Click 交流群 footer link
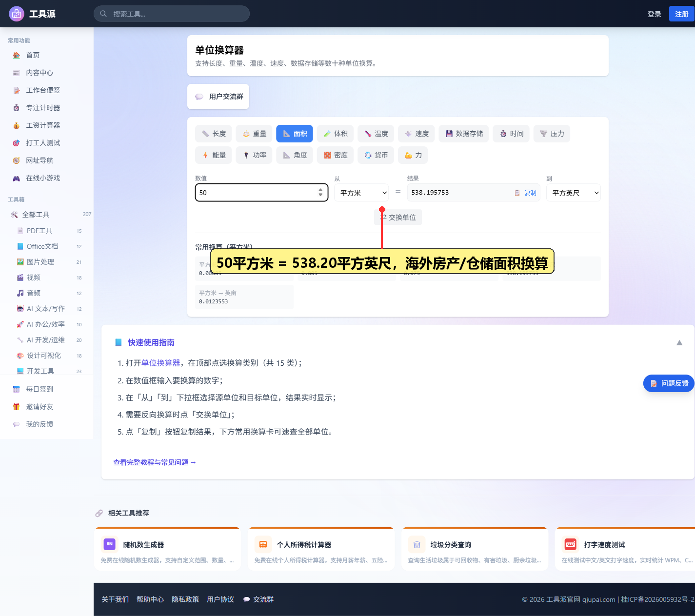Screen dimensions: 695x616 (258, 599)
